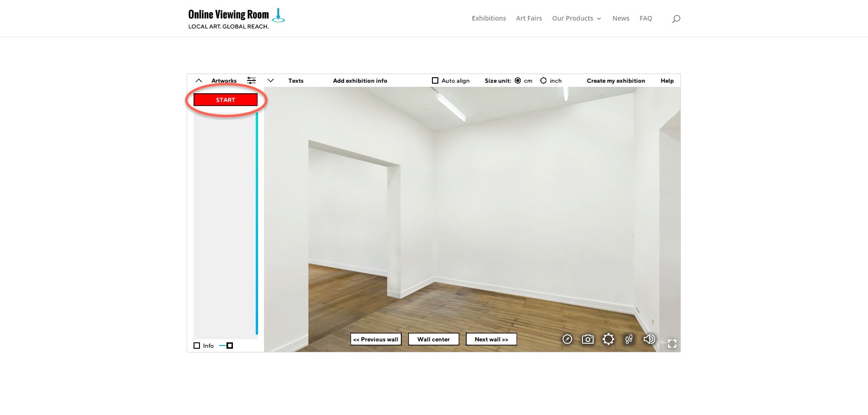Viewport: 868px width, 415px height.
Task: Click Create my exhibition
Action: (x=616, y=80)
